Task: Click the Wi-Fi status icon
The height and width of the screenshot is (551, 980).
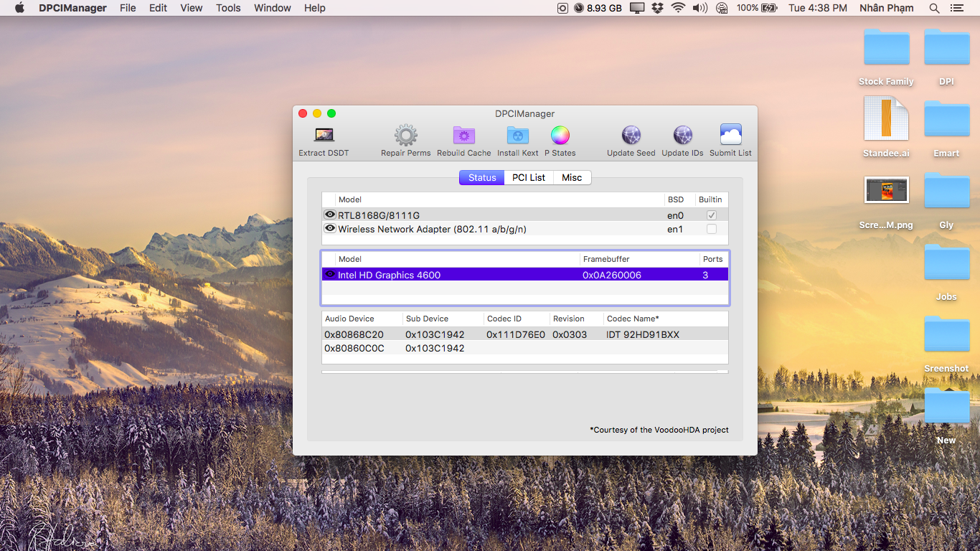Action: coord(678,8)
